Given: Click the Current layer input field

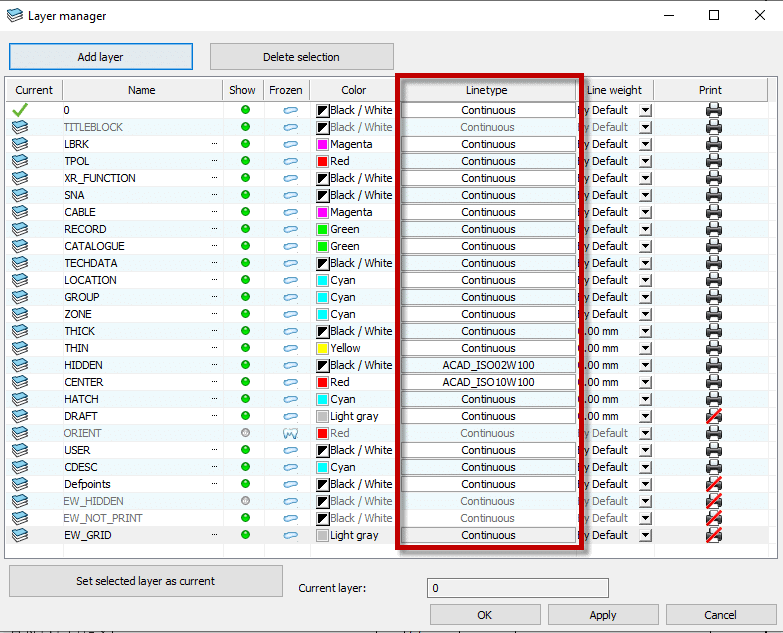Looking at the screenshot, I should (x=518, y=588).
